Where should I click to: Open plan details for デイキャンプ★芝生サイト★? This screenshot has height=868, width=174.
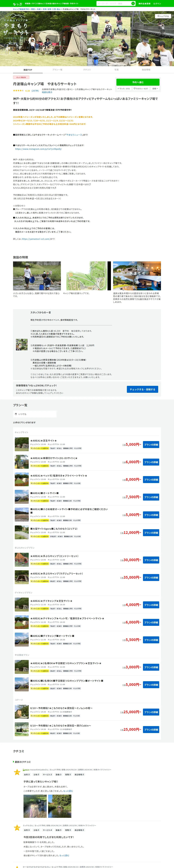151,605
